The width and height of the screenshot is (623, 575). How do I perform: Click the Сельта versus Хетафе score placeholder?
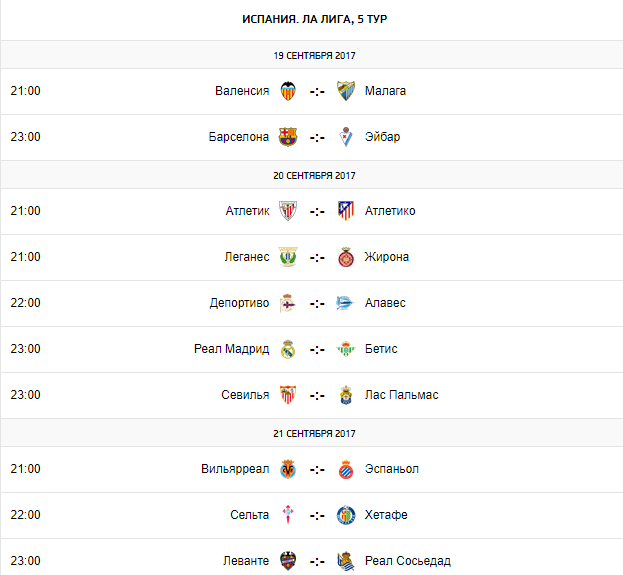[317, 515]
